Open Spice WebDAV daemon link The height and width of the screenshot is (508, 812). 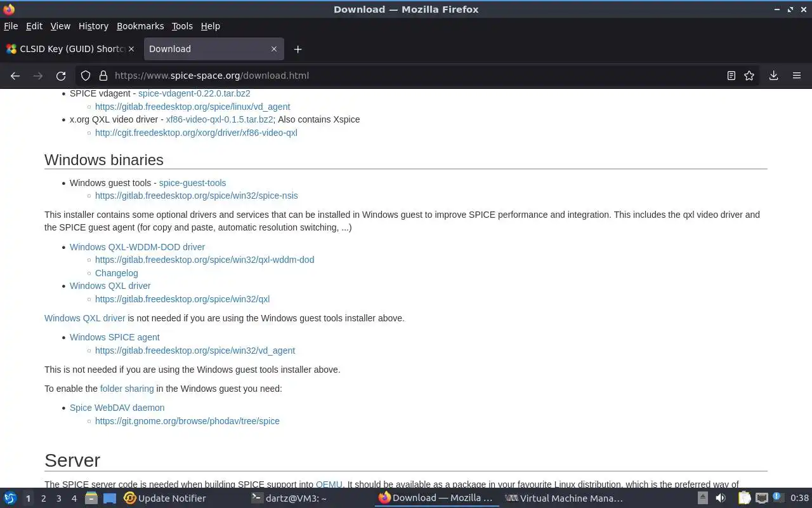pos(117,408)
